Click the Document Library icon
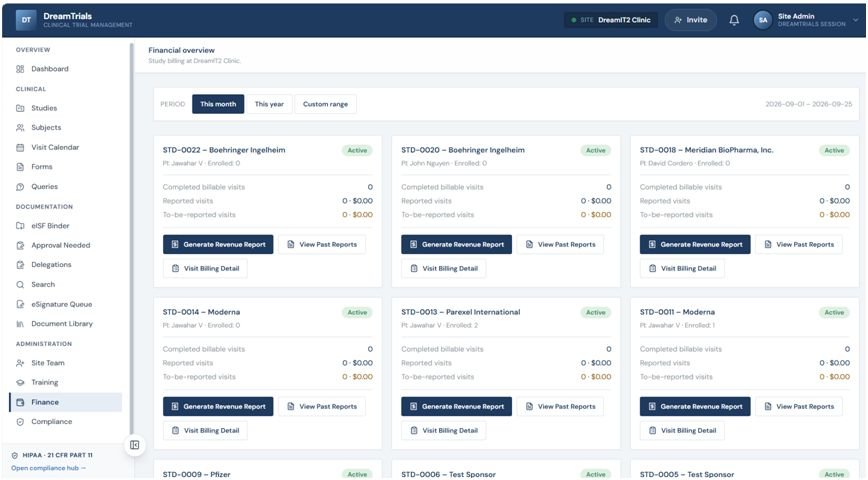This screenshot has width=868, height=480. pyautogui.click(x=20, y=324)
